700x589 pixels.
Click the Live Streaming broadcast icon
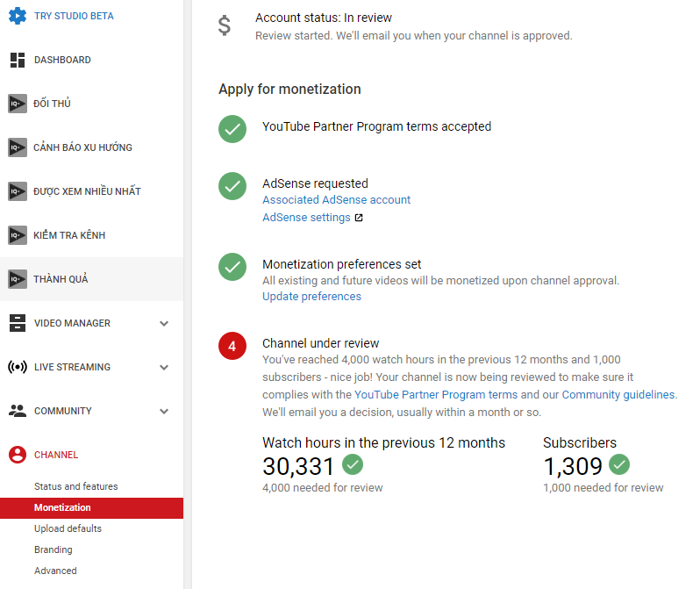[18, 367]
